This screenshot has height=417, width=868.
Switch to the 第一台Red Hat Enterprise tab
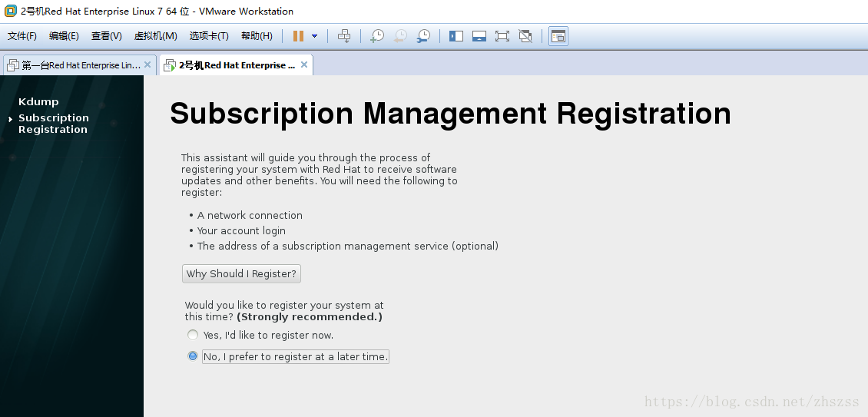(x=80, y=65)
